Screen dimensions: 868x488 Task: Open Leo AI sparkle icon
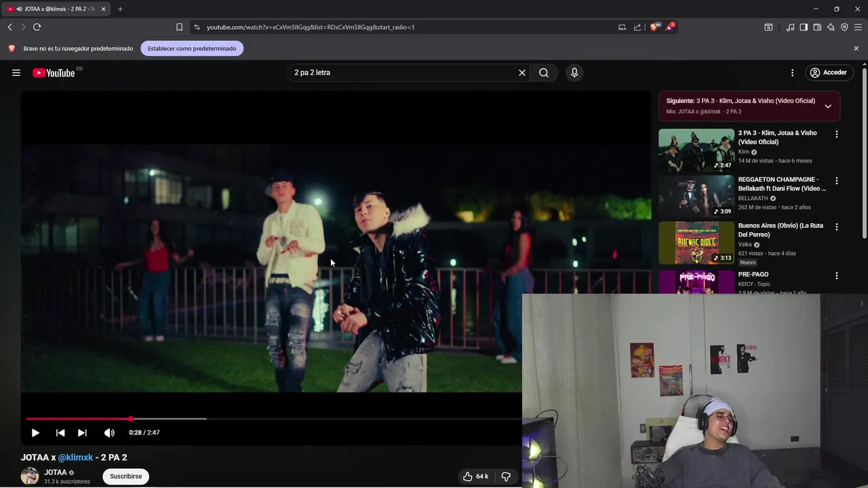point(831,27)
